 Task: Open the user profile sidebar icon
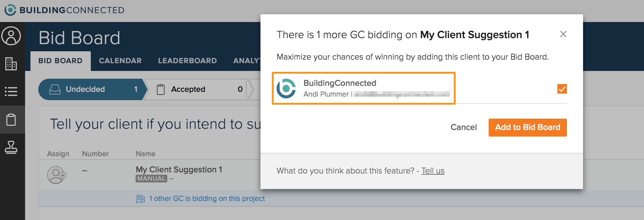pos(11,36)
